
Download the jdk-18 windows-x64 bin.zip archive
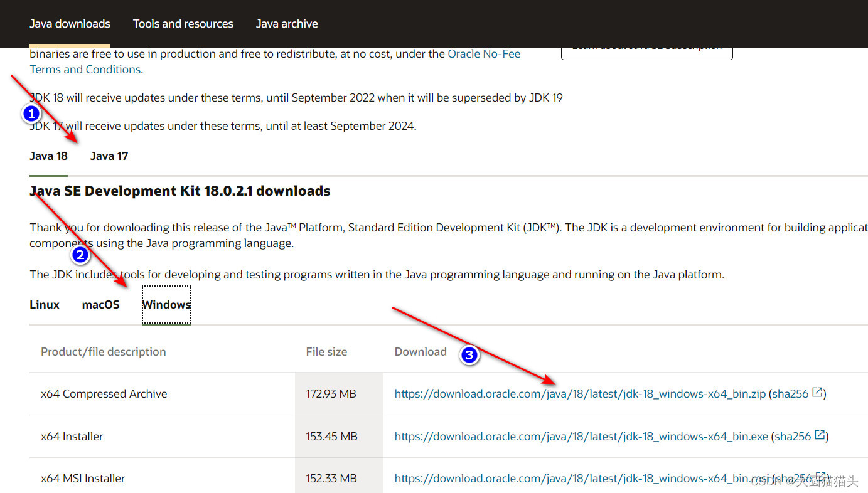(580, 394)
